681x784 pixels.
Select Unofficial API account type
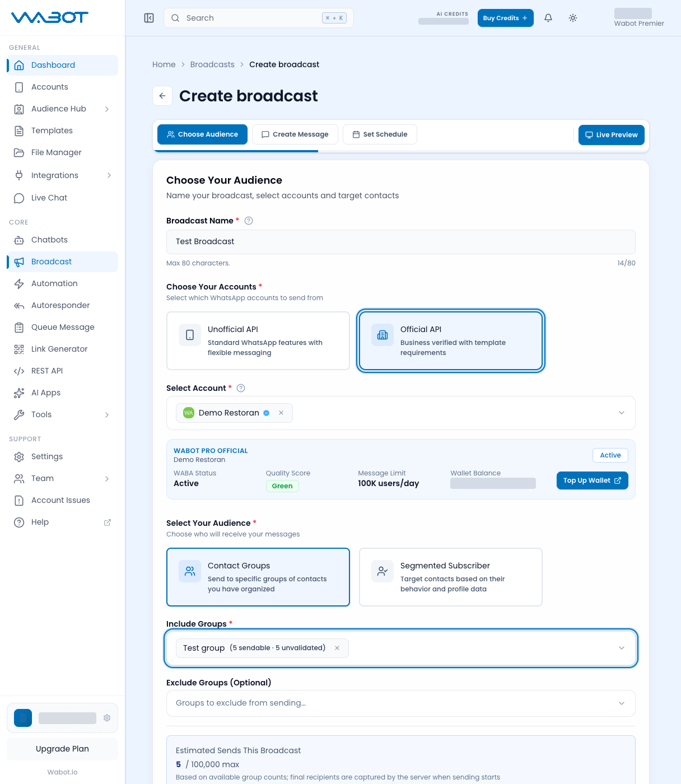258,340
